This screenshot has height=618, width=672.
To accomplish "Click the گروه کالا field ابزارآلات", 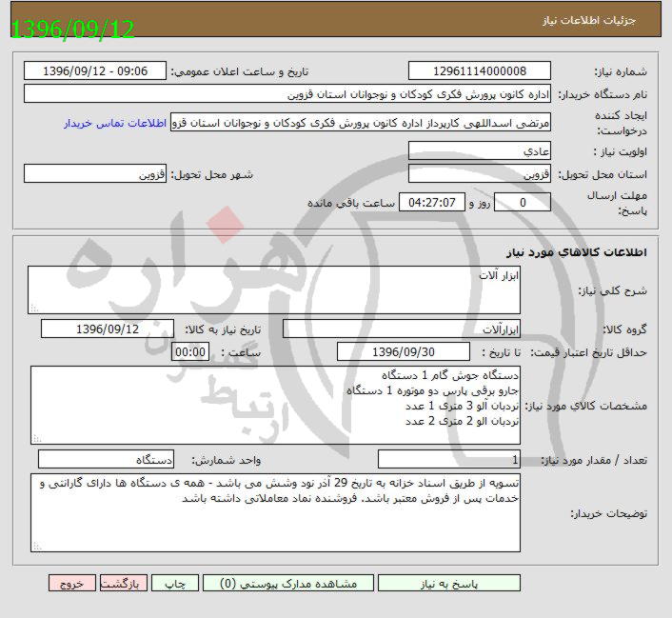I will 402,329.
